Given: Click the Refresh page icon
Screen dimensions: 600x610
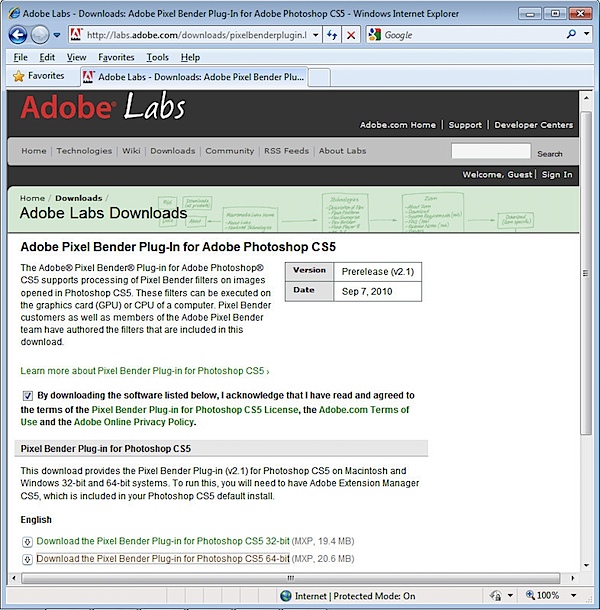Looking at the screenshot, I should (332, 35).
